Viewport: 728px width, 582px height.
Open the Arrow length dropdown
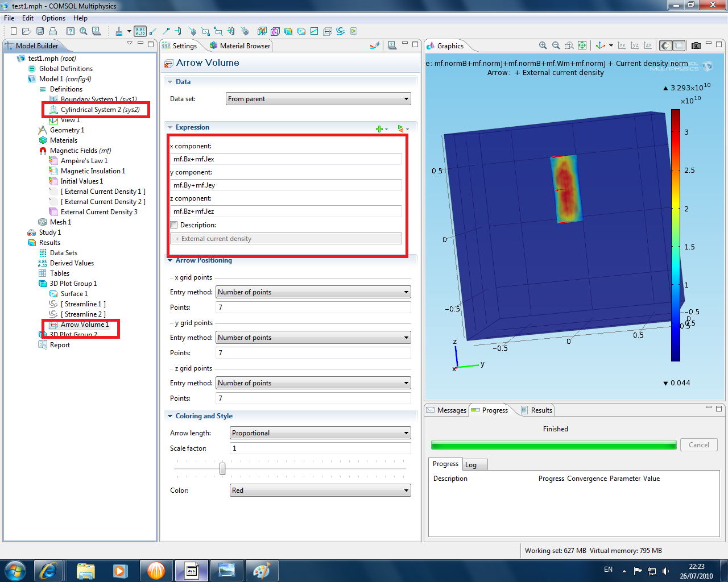point(320,433)
